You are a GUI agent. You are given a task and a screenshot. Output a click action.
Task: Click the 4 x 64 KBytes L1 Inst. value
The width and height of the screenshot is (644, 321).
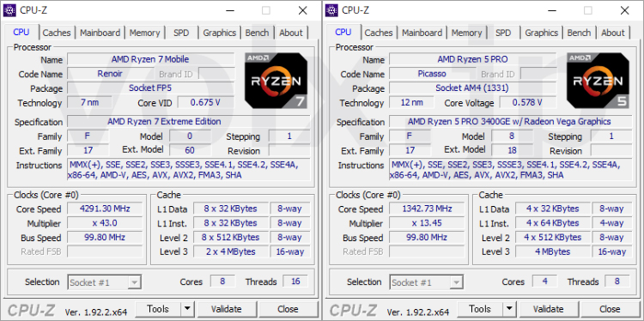point(552,223)
